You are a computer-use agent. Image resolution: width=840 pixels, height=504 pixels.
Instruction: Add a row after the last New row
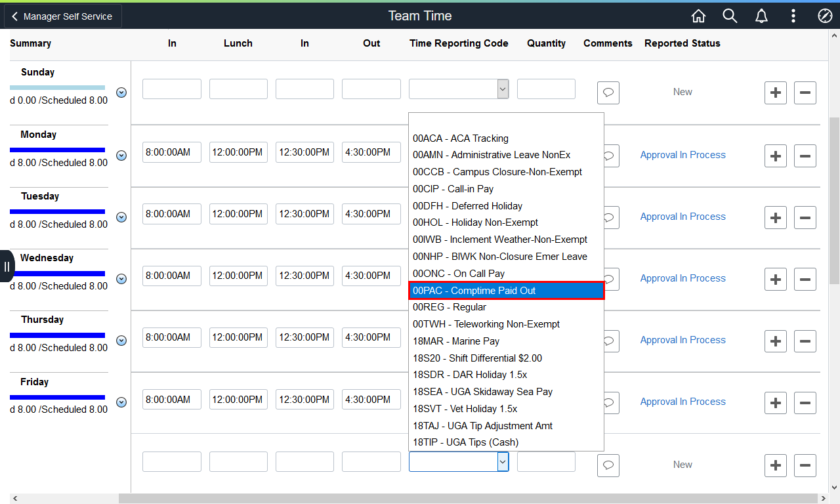[776, 465]
